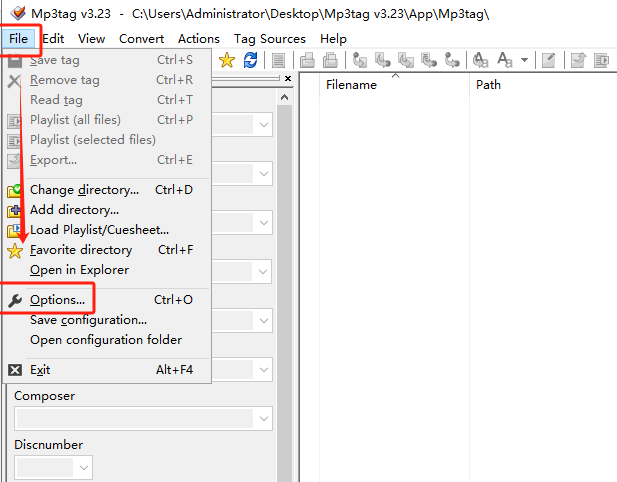Choose Save configuration... menu entry
The height and width of the screenshot is (482, 617).
(x=107, y=320)
